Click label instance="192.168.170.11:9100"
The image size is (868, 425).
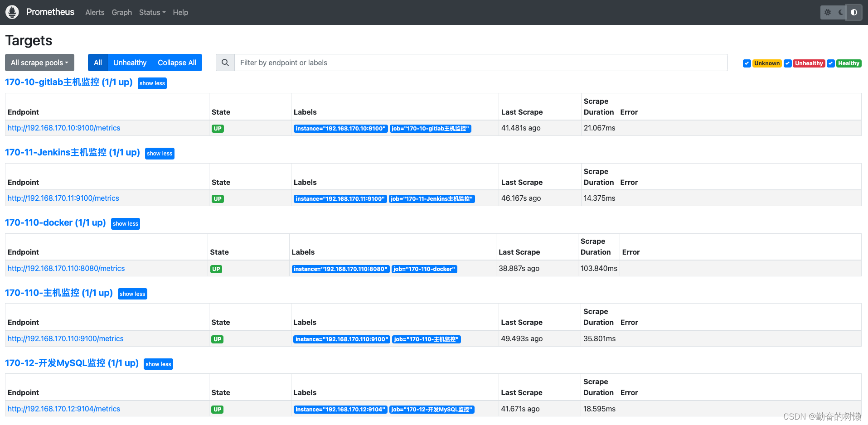click(340, 199)
